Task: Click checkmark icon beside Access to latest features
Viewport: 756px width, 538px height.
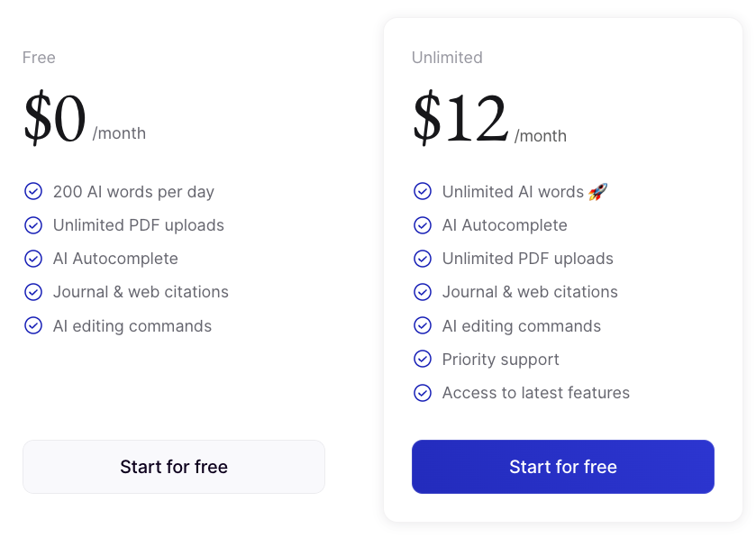Action: (423, 393)
